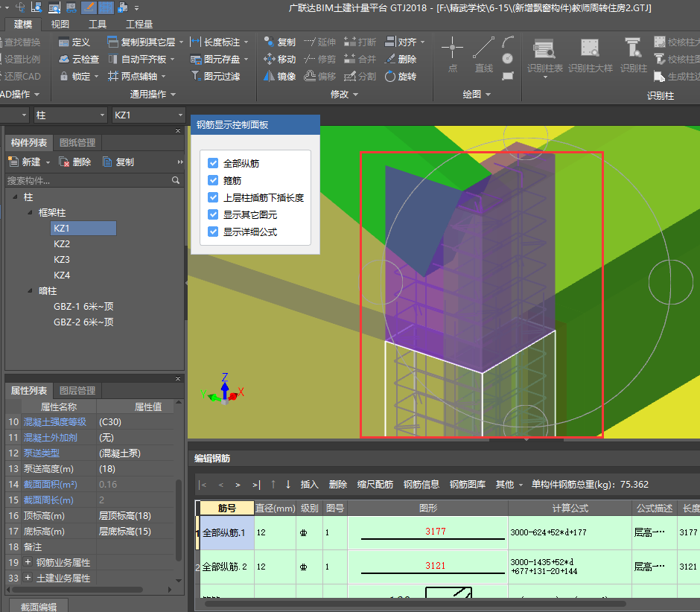Choose the 直线 line drawing tool

pyautogui.click(x=483, y=54)
